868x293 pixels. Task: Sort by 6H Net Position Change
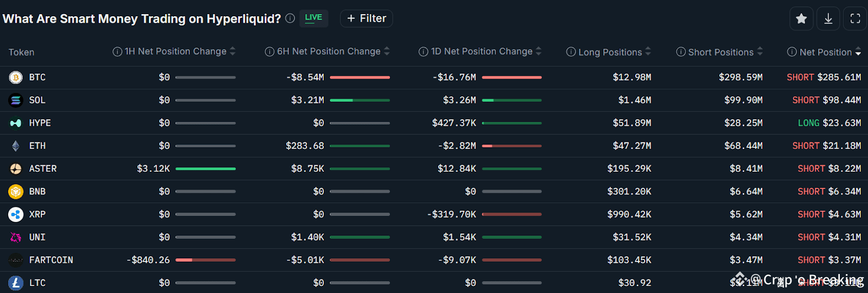(x=387, y=51)
